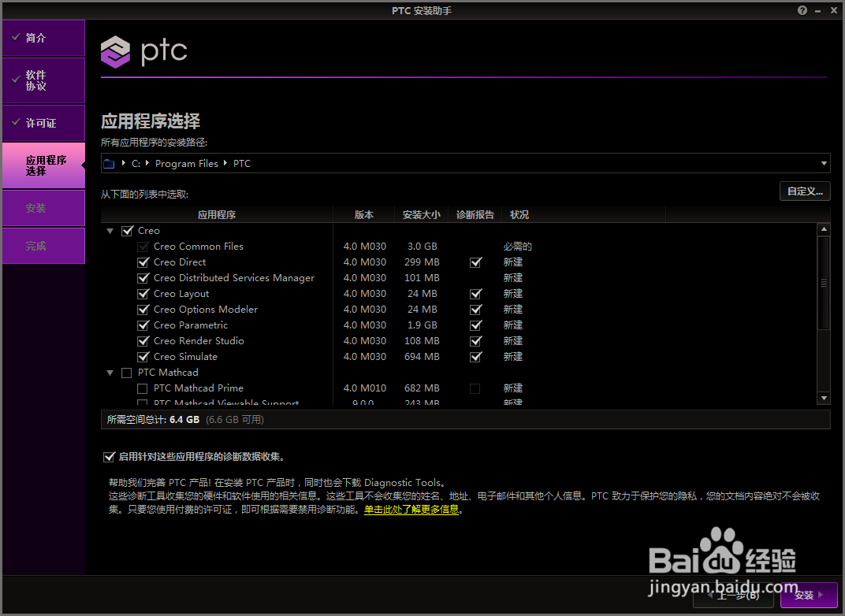Uncheck Creo Layout application
This screenshot has width=845, height=616.
point(143,294)
